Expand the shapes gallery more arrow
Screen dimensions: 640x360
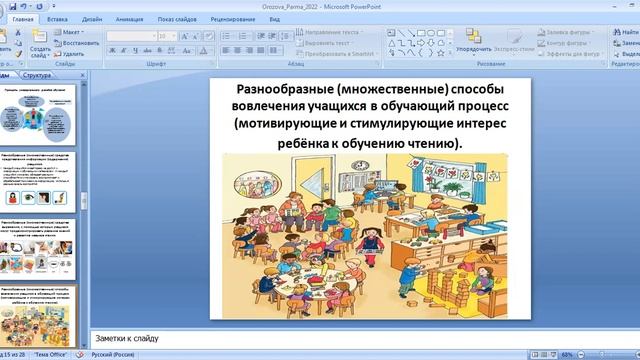click(x=450, y=53)
